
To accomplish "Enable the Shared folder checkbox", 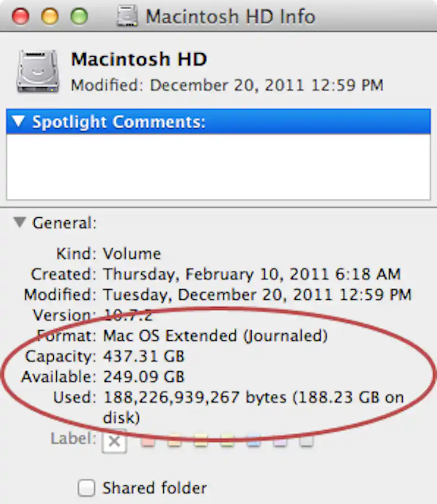I will [x=86, y=488].
